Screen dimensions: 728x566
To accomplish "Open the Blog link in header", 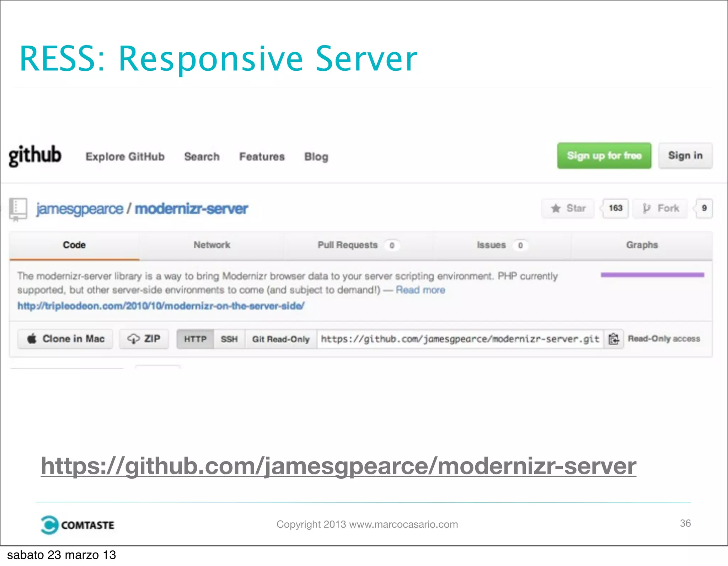I will coord(316,157).
